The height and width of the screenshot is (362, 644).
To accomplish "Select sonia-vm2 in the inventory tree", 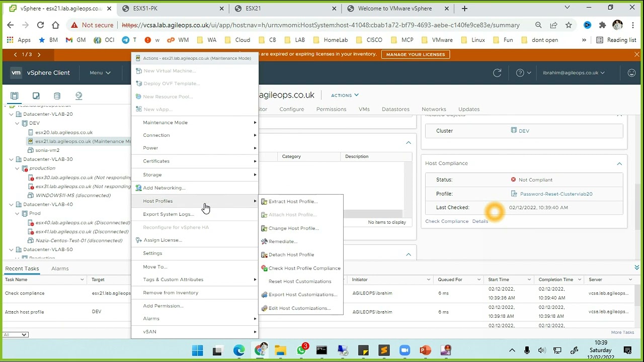I will click(x=47, y=150).
